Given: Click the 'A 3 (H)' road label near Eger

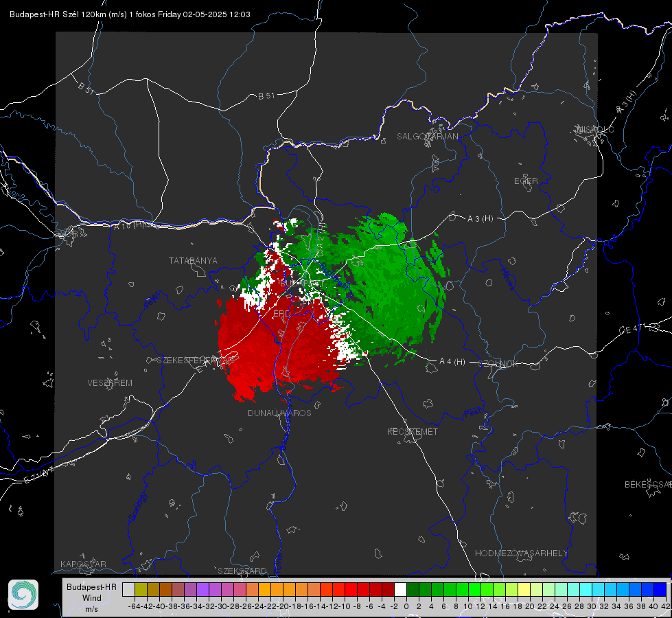Looking at the screenshot, I should (x=480, y=219).
